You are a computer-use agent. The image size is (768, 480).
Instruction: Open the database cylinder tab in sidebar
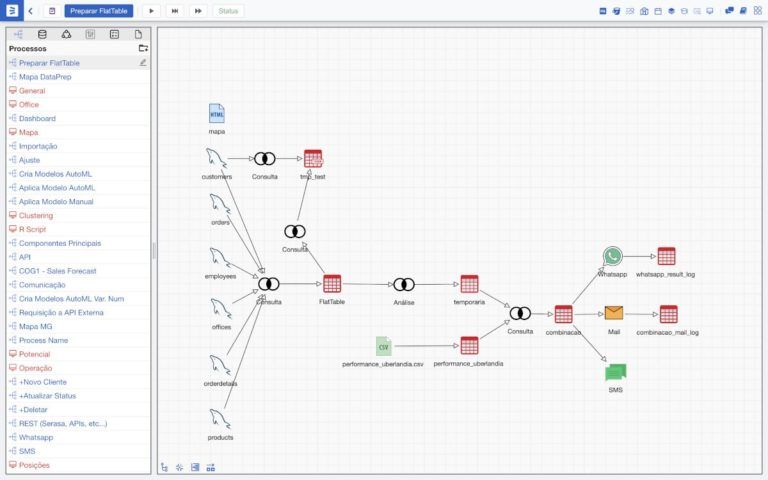[x=42, y=34]
